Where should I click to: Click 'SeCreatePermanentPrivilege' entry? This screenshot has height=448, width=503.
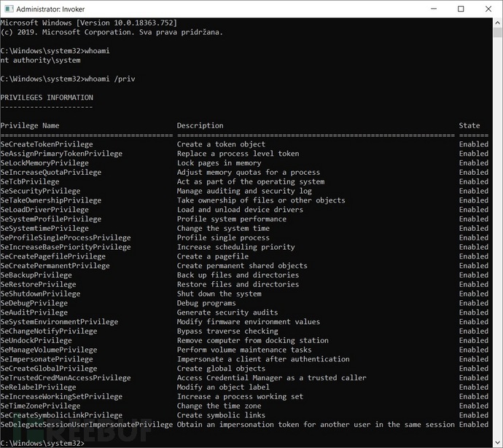[55, 266]
